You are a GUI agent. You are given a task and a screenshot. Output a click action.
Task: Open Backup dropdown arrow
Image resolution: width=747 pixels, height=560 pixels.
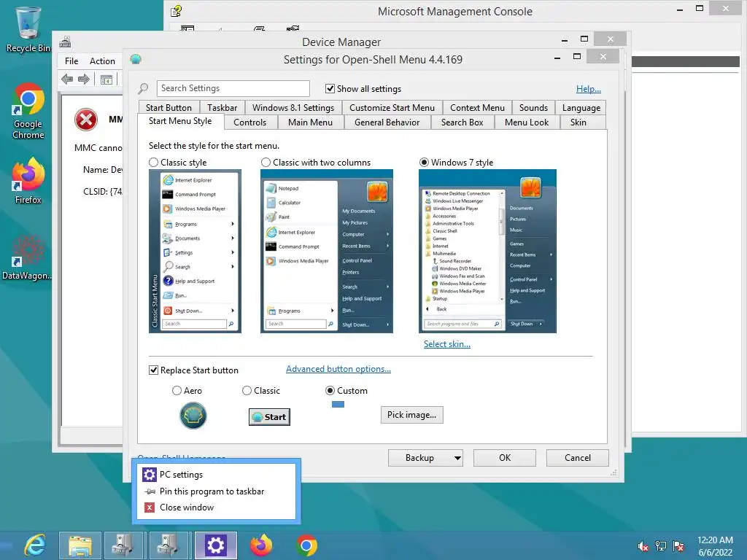click(457, 458)
